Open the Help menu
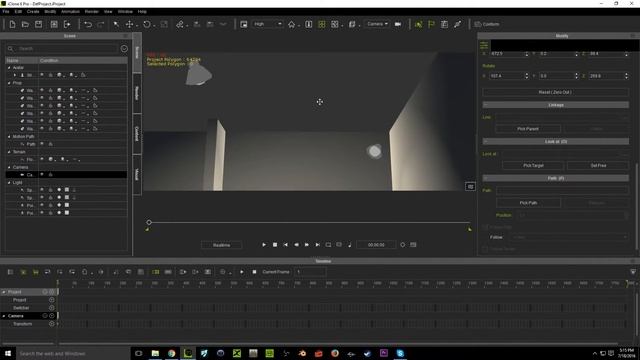Image resolution: width=640 pixels, height=360 pixels. pyautogui.click(x=142, y=12)
